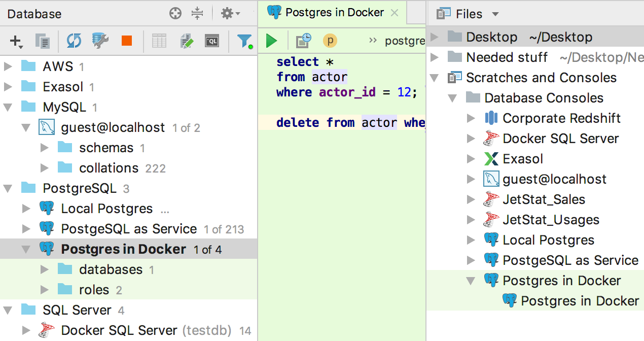Screen dimensions: 644x341
Task: Expand PostgeSQL as Service in Database Consoles
Action: (x=471, y=260)
